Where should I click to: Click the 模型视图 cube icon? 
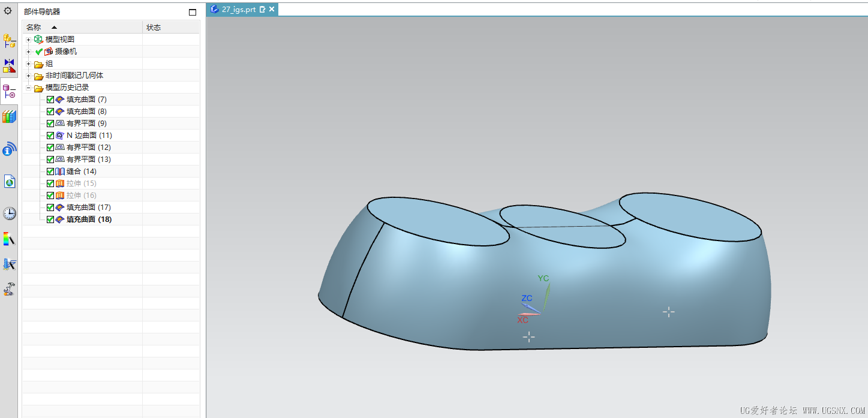pos(38,40)
